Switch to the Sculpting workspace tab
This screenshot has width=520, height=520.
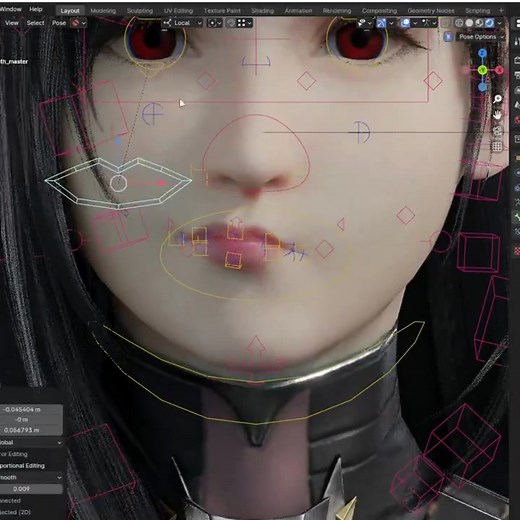pyautogui.click(x=140, y=11)
